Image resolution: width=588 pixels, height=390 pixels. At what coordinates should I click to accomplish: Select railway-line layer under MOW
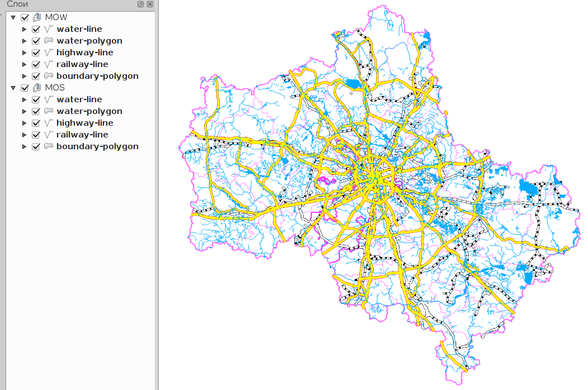point(82,64)
